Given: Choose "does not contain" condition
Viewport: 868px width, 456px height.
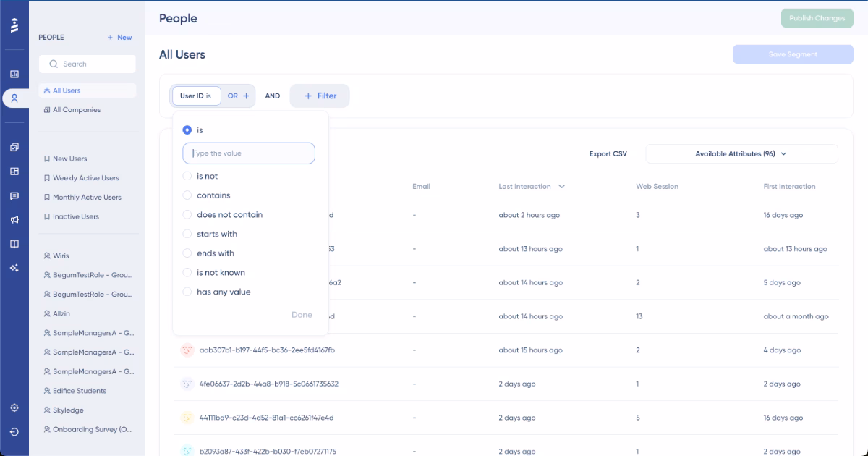Looking at the screenshot, I should pos(187,215).
